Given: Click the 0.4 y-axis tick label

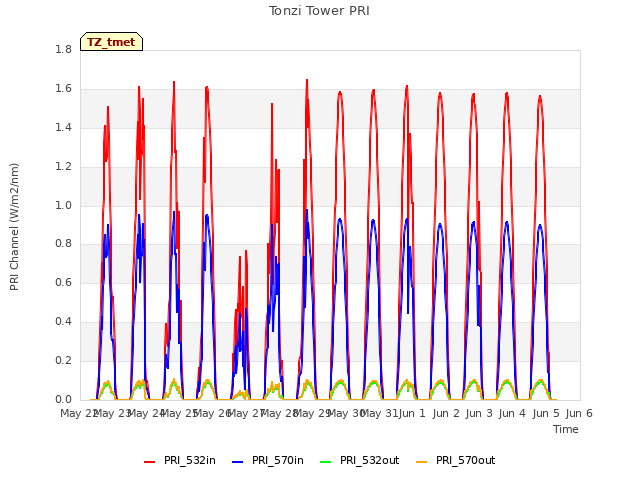Looking at the screenshot, I should click(x=63, y=322).
